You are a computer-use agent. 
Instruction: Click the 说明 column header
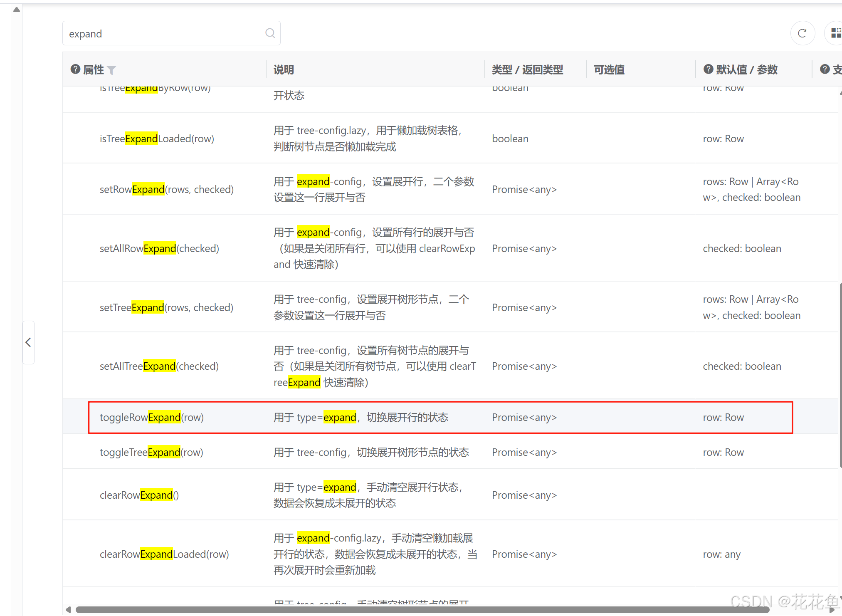pos(284,69)
